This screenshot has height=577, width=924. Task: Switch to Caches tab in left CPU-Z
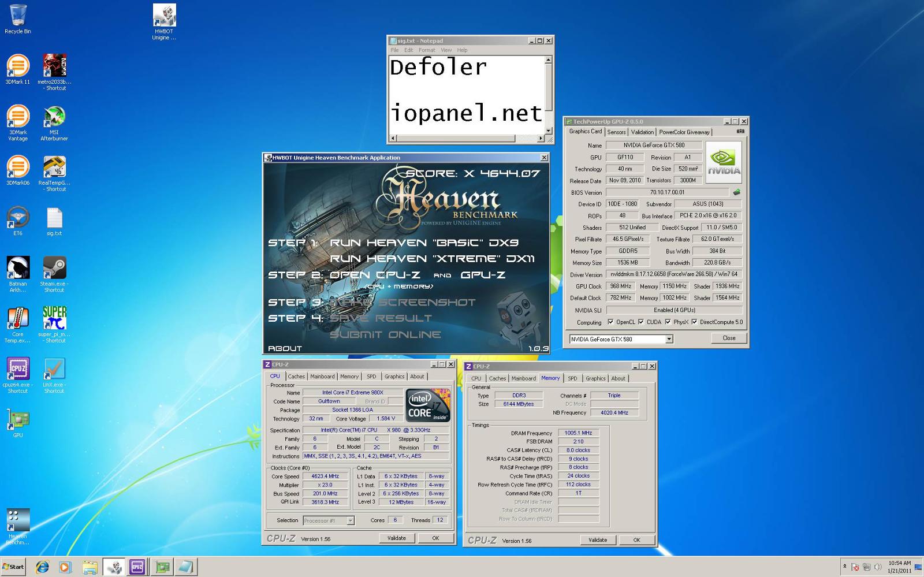pos(296,377)
